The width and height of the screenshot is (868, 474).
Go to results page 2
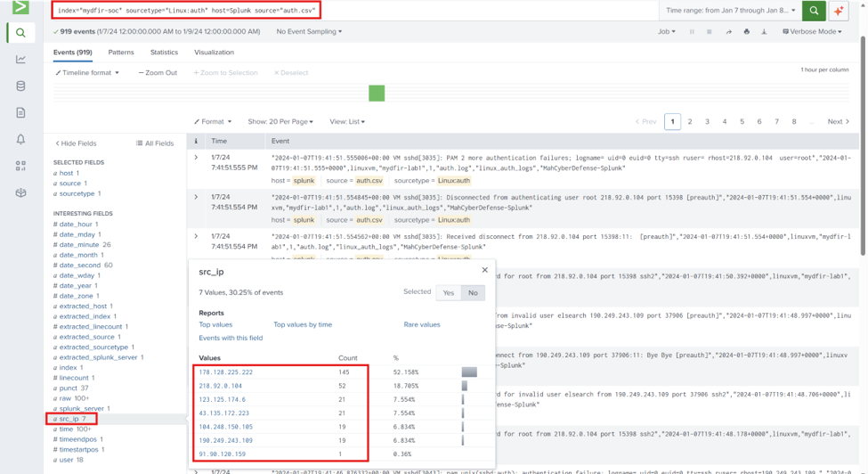coord(690,121)
